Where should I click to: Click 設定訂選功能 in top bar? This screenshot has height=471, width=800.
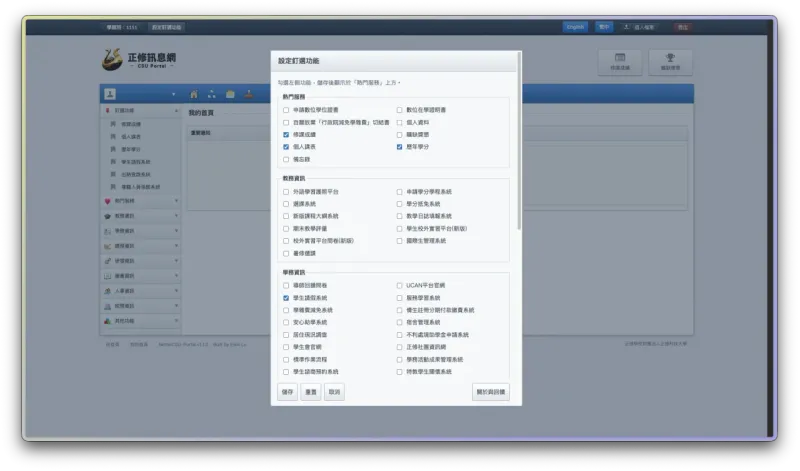[166, 27]
